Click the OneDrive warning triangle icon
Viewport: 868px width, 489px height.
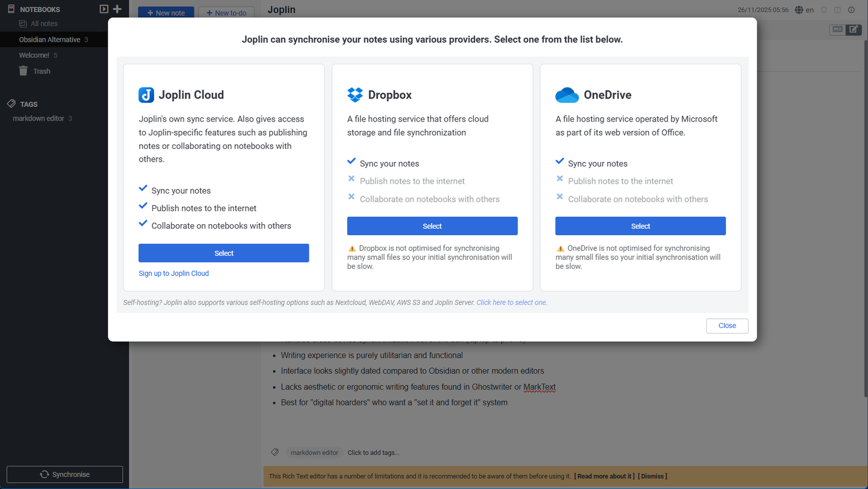560,249
